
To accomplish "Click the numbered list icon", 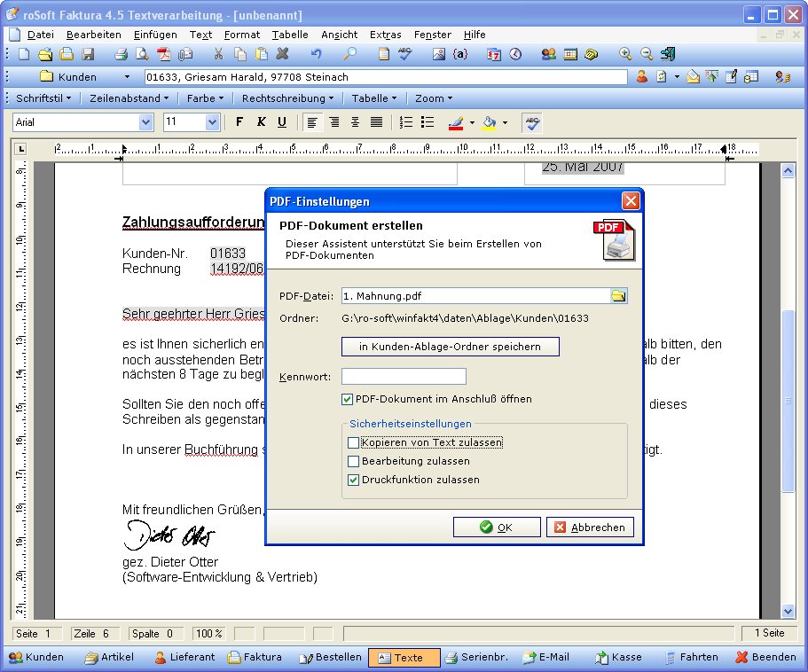I will [406, 122].
